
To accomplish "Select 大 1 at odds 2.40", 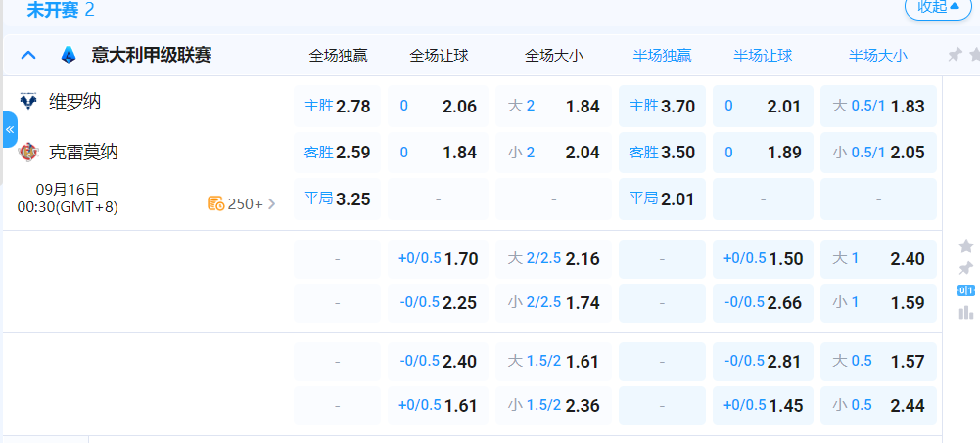I will click(x=878, y=258).
